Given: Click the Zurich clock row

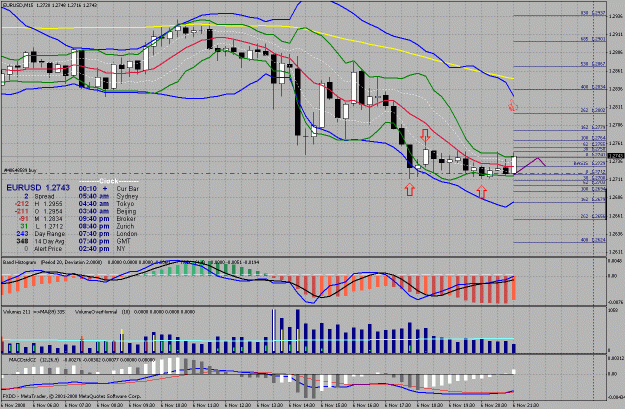Looking at the screenshot, I should 106,226.
